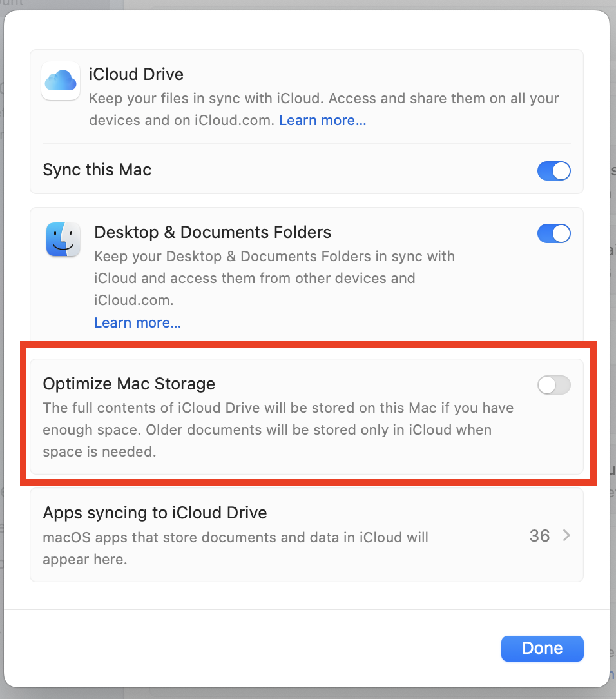Click the Optimize Mac Storage heading
The height and width of the screenshot is (699, 616).
point(129,384)
